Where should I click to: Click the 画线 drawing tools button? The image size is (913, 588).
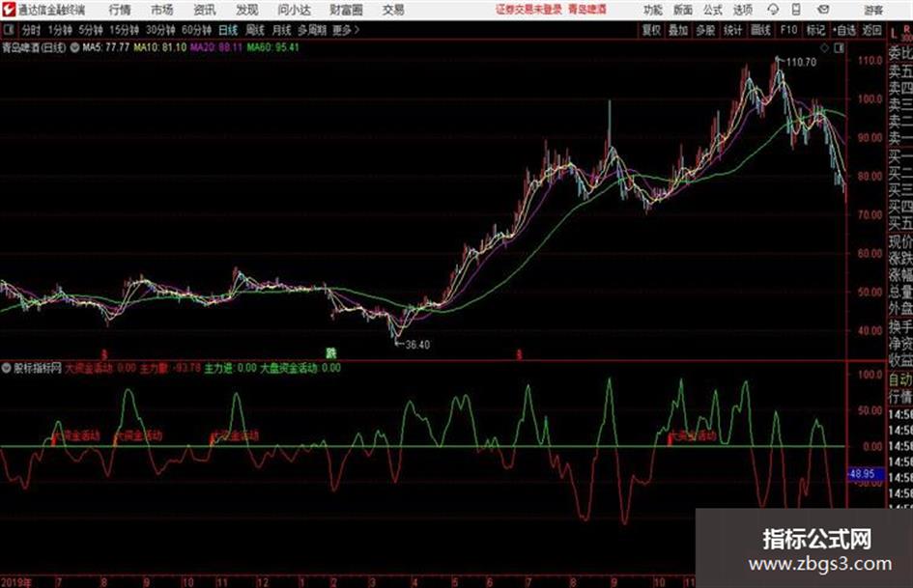click(760, 30)
